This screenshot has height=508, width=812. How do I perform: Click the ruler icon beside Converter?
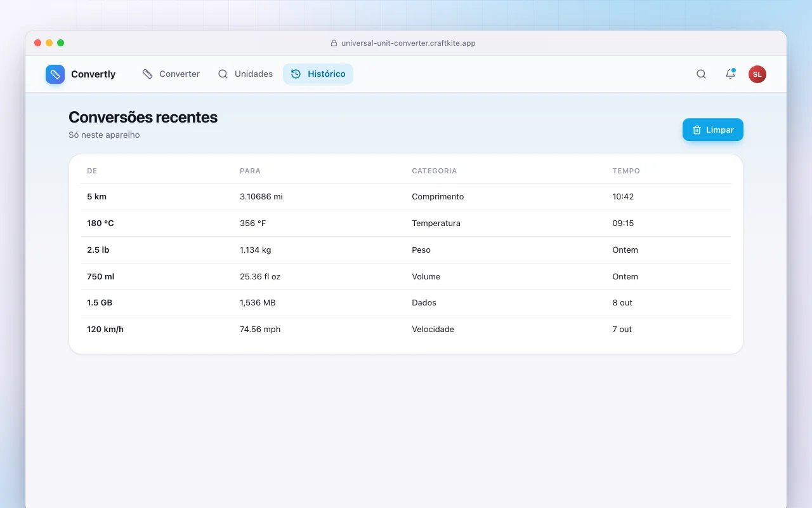[148, 74]
